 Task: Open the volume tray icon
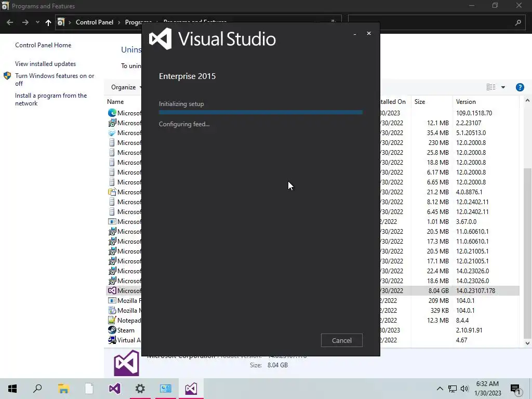pos(464,389)
